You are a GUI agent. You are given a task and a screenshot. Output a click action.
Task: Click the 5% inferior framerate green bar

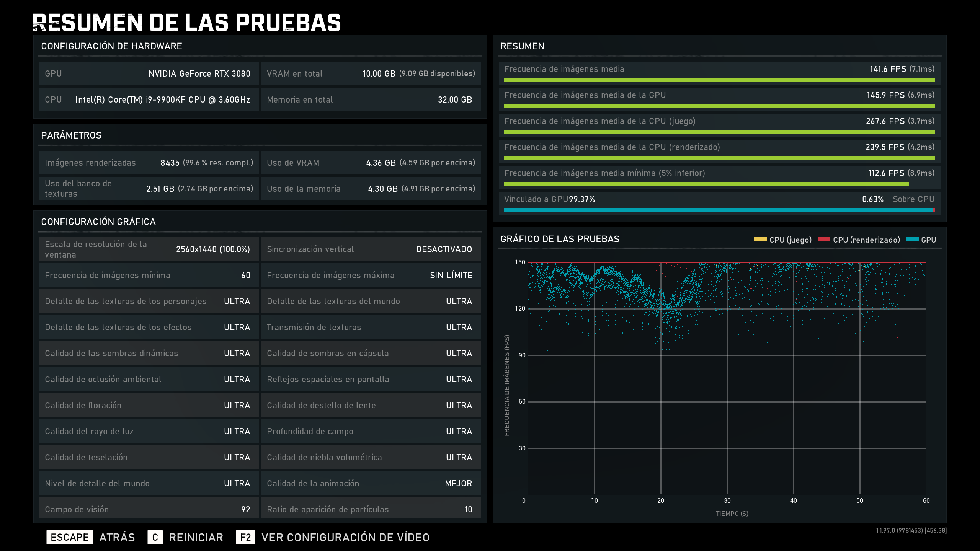706,184
